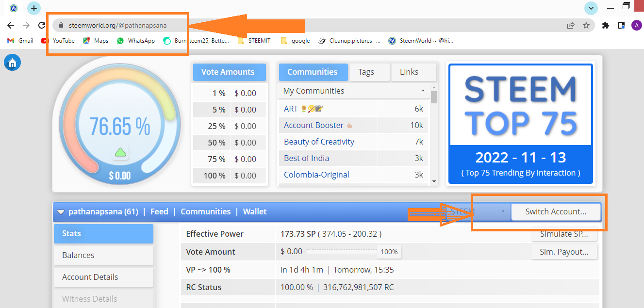Click the Simulate SP button
The width and height of the screenshot is (644, 308).
coord(564,234)
